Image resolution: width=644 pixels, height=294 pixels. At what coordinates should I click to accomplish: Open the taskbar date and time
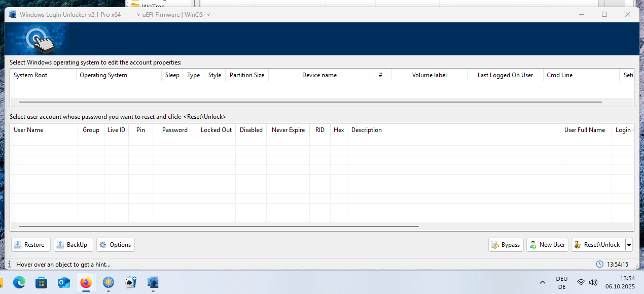click(x=620, y=282)
